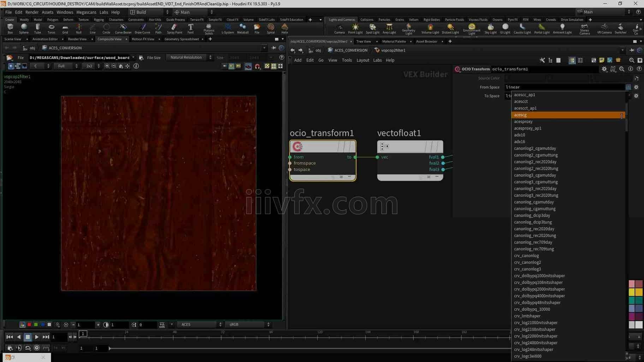Select the Box shelf tool
Image resolution: width=644 pixels, height=362 pixels.
tap(10, 29)
